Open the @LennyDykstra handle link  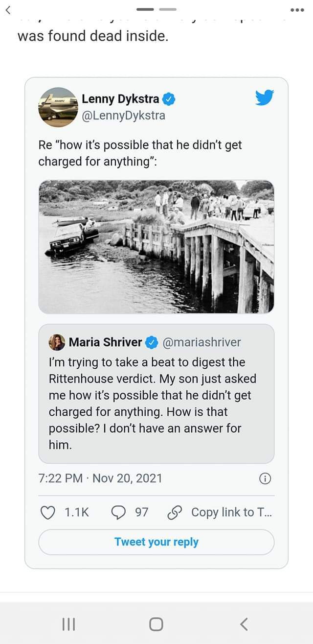click(x=123, y=116)
